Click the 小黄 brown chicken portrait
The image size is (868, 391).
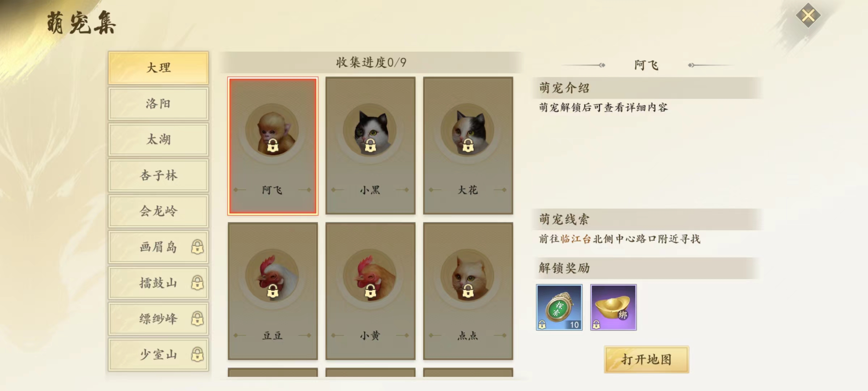click(370, 276)
